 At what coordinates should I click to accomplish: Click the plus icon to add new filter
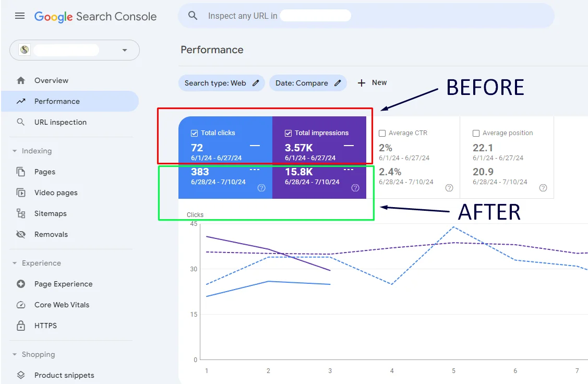[x=361, y=83]
